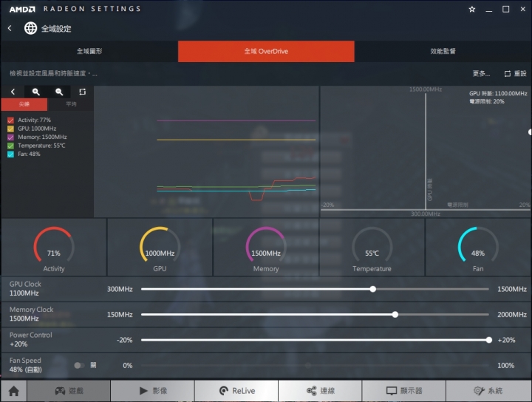Image resolution: width=532 pixels, height=402 pixels.
Task: Click the 重設 reset button
Action: [x=515, y=73]
